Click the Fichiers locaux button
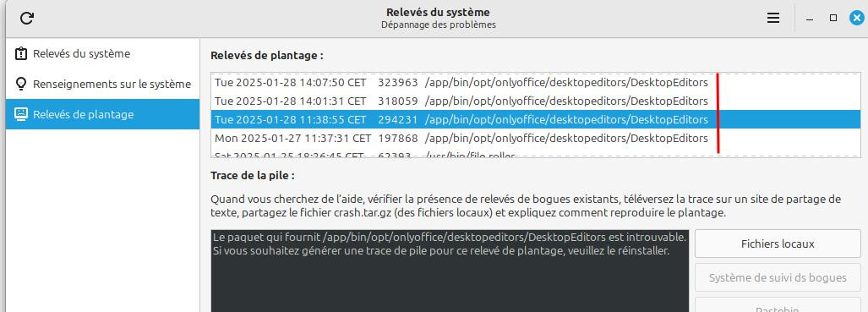868x312 pixels. pos(778,244)
